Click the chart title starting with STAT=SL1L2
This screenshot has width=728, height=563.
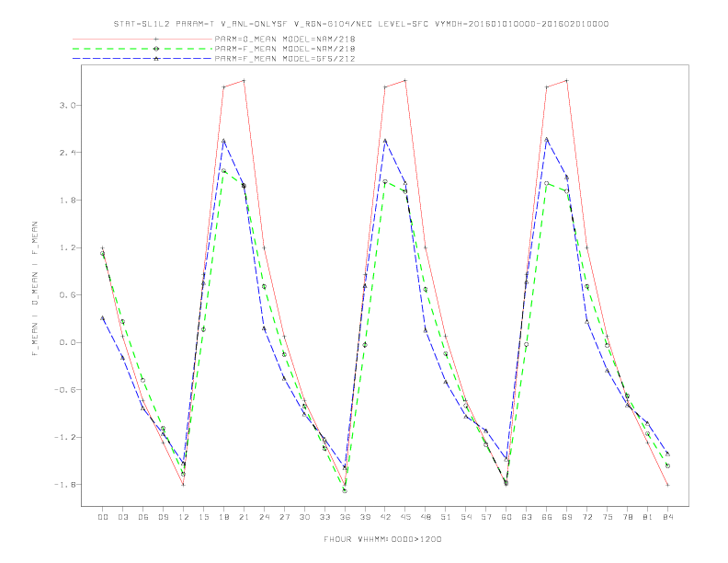tap(360, 24)
